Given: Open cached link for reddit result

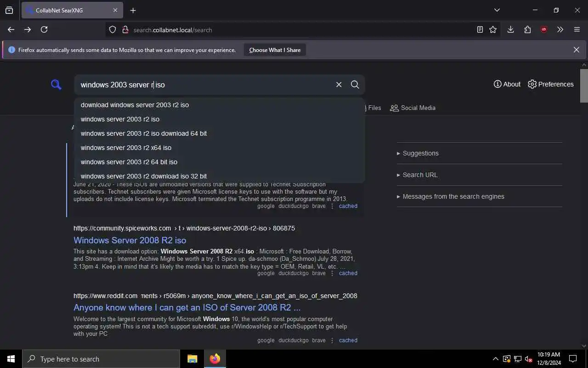Looking at the screenshot, I should point(348,340).
